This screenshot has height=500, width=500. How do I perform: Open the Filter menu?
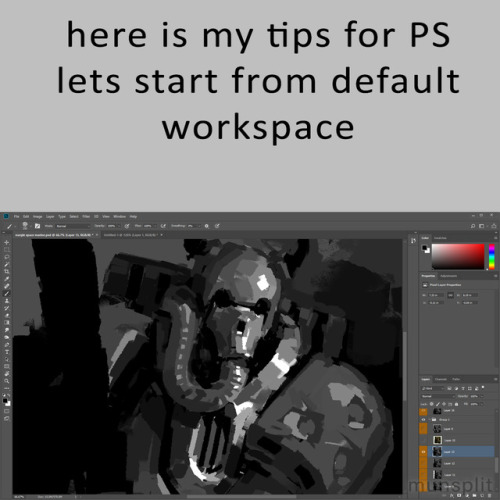(86, 216)
